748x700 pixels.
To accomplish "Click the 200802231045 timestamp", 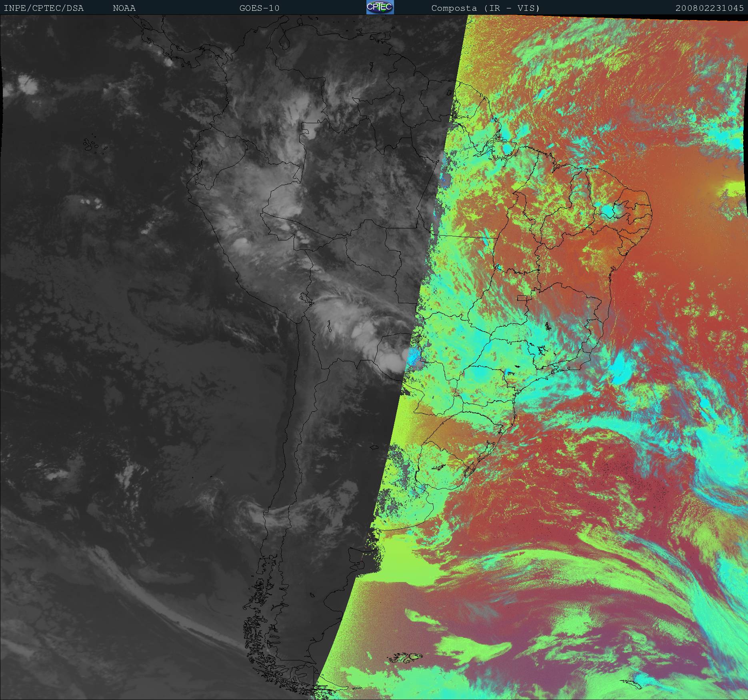I will point(709,8).
